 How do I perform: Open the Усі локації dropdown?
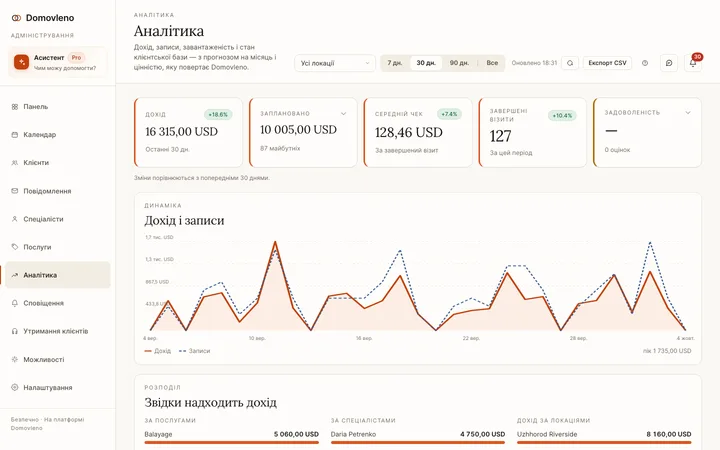(x=335, y=63)
